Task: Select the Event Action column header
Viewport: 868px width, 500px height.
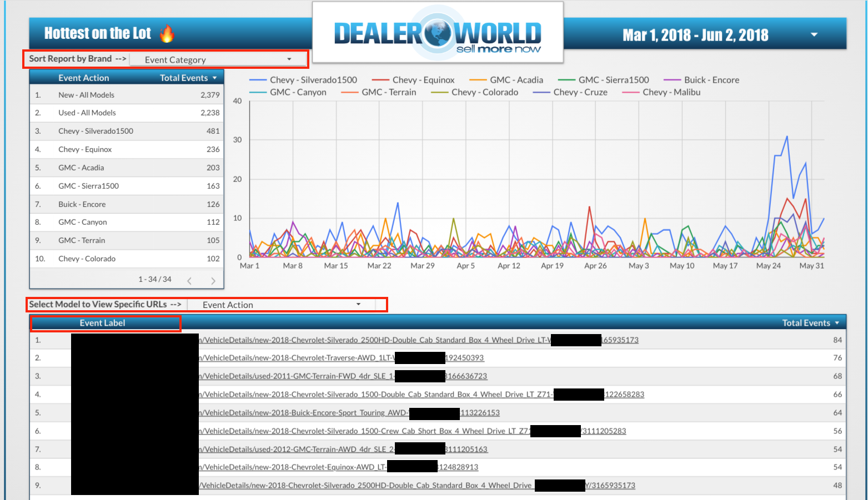Action: [x=84, y=78]
